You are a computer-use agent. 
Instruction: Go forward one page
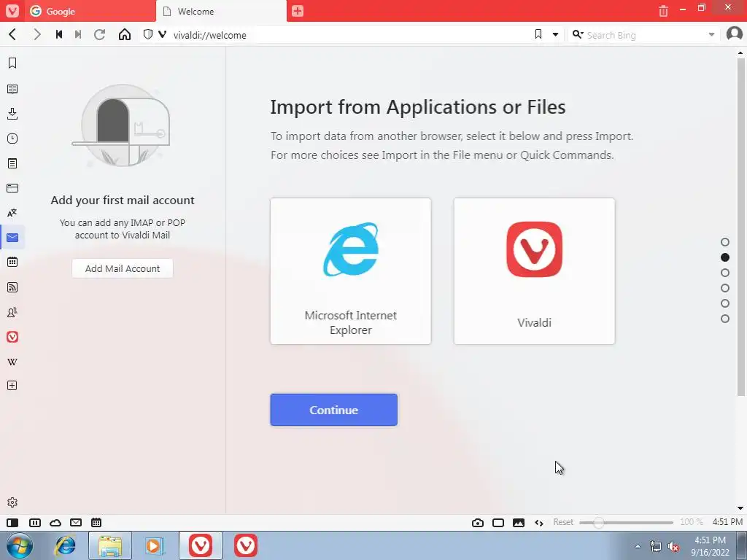click(36, 34)
